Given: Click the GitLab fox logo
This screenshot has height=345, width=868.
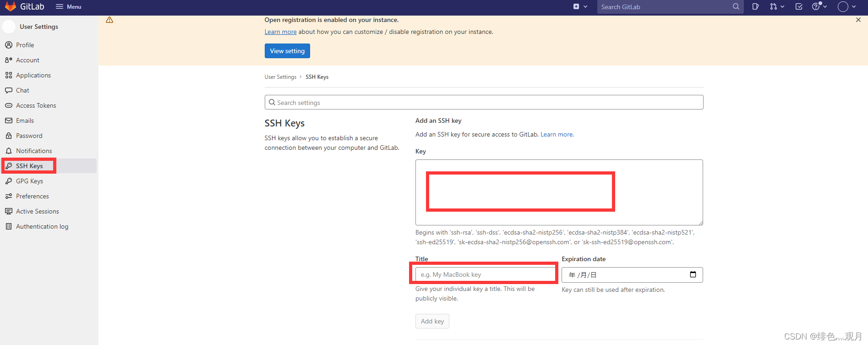Looking at the screenshot, I should [x=10, y=6].
